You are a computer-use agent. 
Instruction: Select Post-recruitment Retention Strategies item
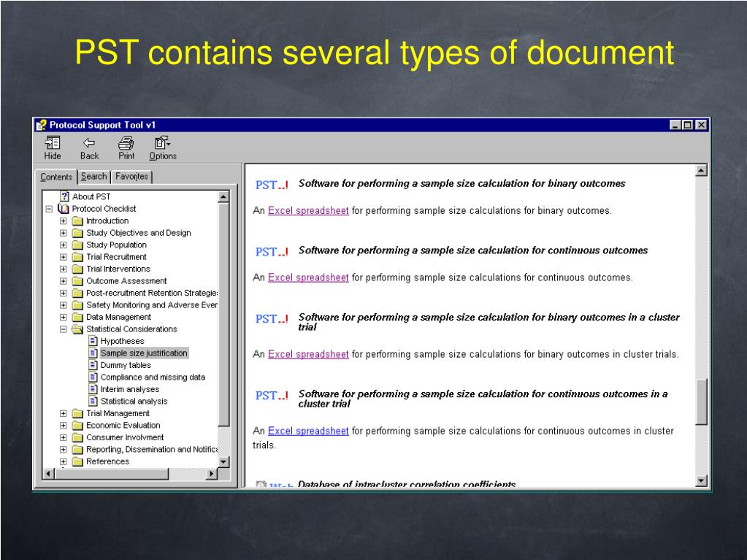click(x=151, y=293)
